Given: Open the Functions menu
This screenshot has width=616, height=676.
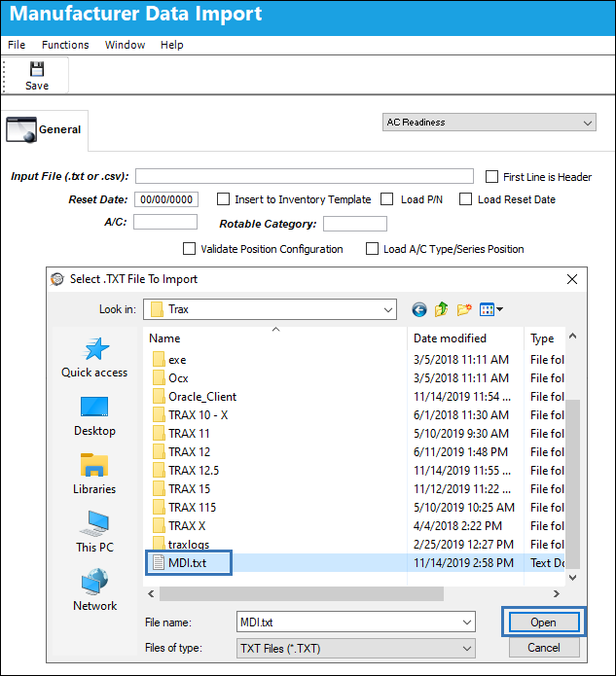Looking at the screenshot, I should click(x=65, y=45).
